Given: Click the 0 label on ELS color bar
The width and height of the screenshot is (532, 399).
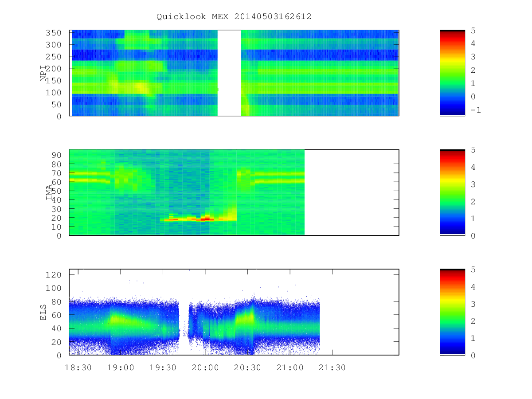Looking at the screenshot, I should (x=473, y=355).
